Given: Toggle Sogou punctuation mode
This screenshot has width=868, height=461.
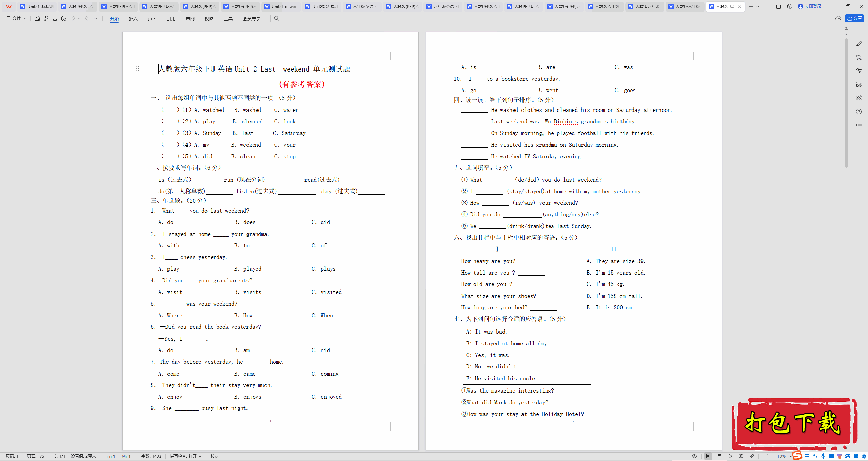Looking at the screenshot, I should click(x=815, y=456).
